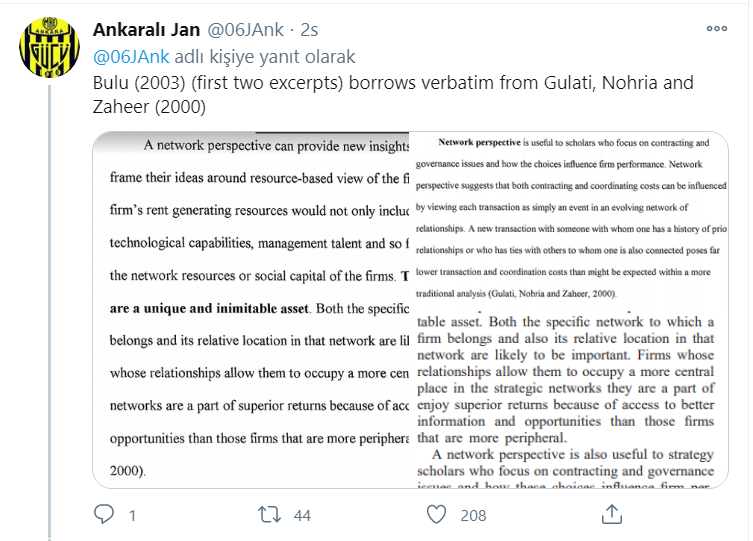Open tweet text about Bulu (2003)
Image resolution: width=753 pixels, height=541 pixels.
click(393, 94)
